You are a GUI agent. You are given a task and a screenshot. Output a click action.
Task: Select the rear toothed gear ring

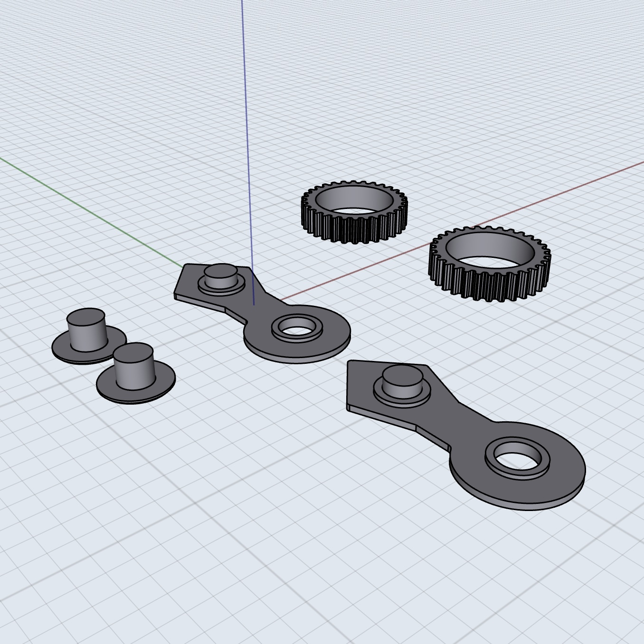click(354, 211)
